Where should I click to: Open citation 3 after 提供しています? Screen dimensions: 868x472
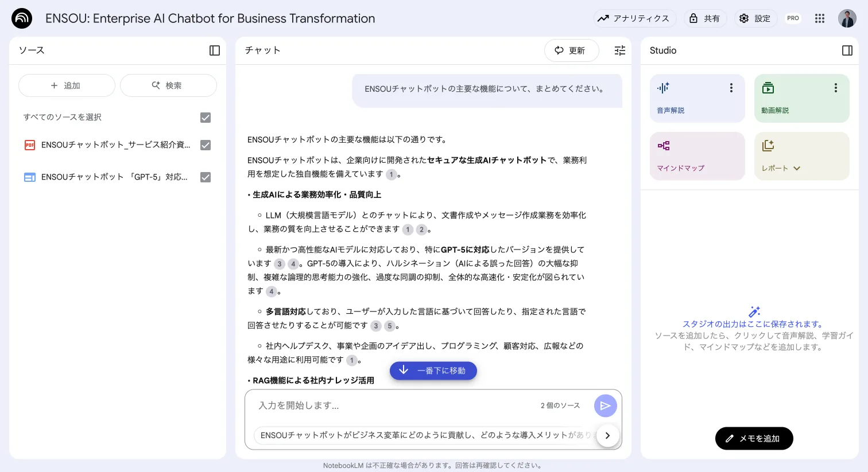[279, 264]
